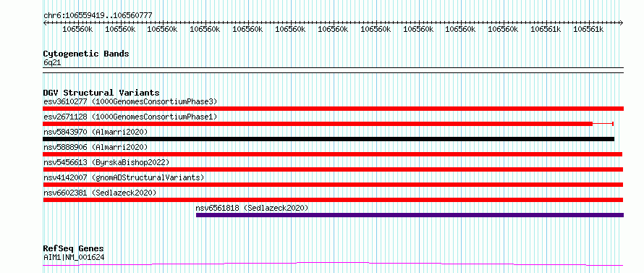
Task: Click the chr6:106559419..106560777 coordinate label
Action: 98,15
